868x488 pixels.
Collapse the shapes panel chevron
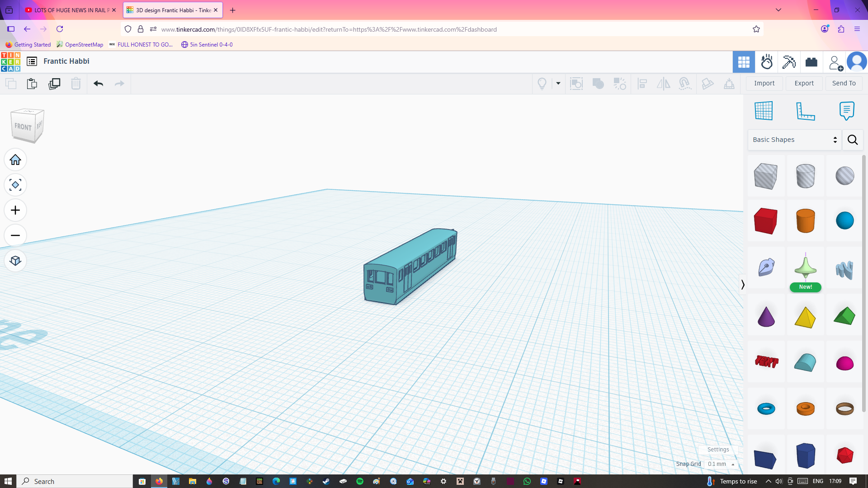click(742, 285)
